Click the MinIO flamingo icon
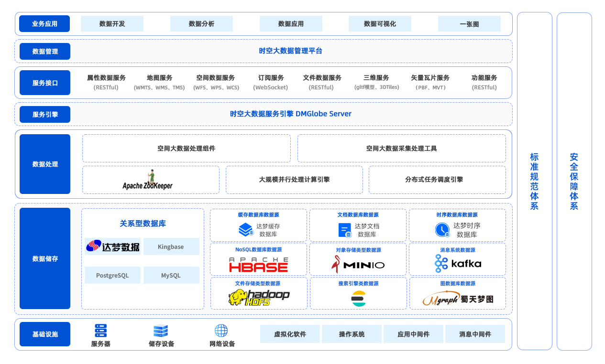The image size is (605, 364). point(335,264)
